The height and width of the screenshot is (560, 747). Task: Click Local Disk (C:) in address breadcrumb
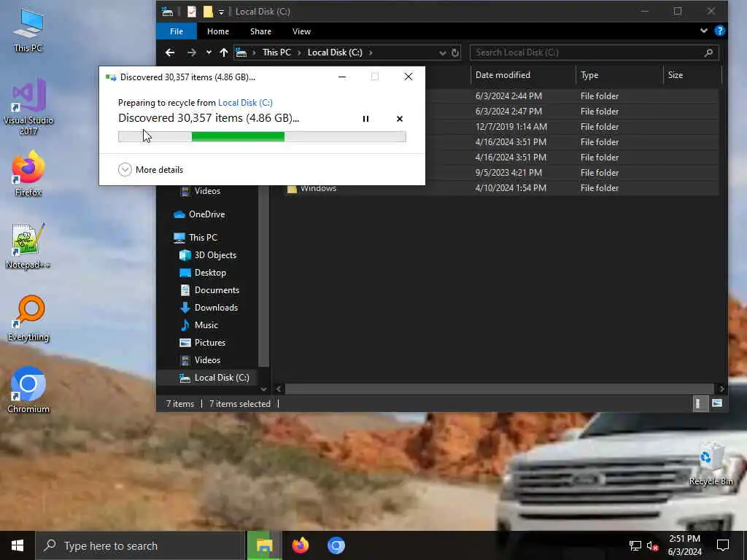pos(334,52)
